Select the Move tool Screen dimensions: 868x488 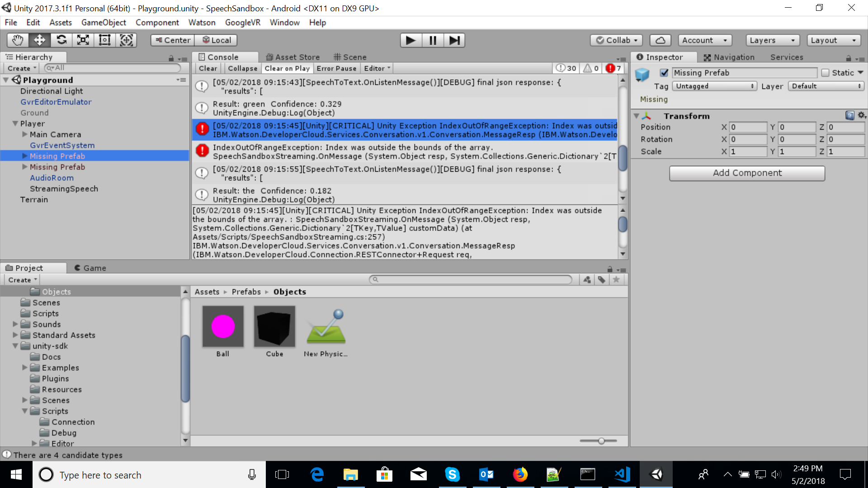(39, 40)
